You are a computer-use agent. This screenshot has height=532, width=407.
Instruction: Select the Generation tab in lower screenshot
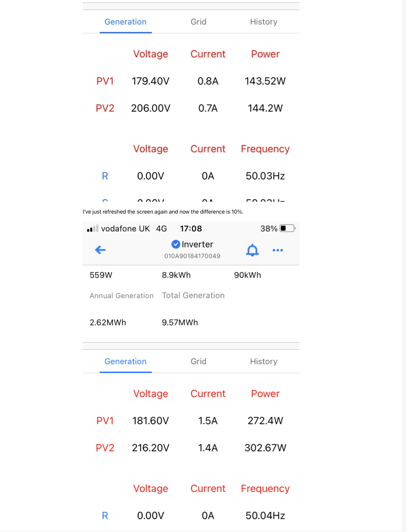(x=126, y=361)
